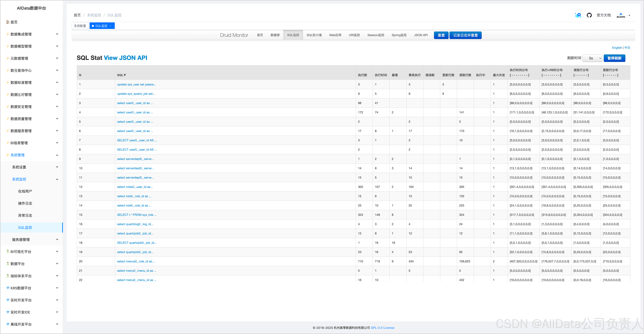
Task: Click the BI可视化平台 sidebar icon
Action: (x=8, y=251)
